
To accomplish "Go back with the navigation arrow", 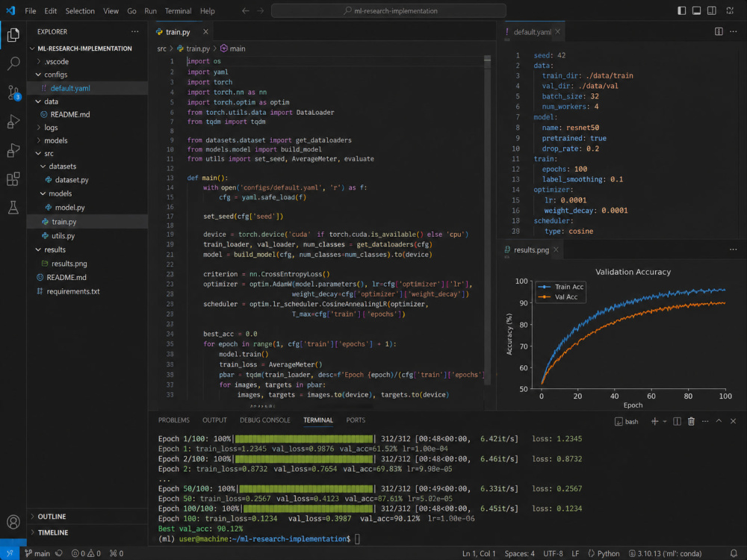I will tap(245, 10).
